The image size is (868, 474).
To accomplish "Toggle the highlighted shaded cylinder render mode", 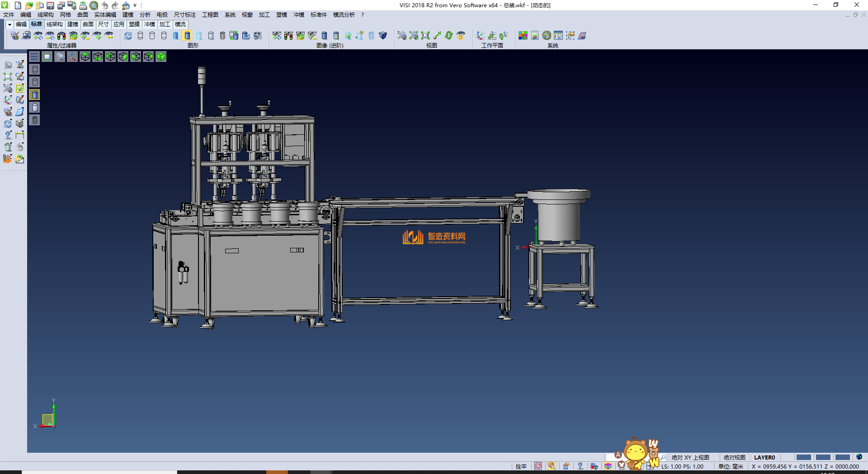I will tap(187, 35).
